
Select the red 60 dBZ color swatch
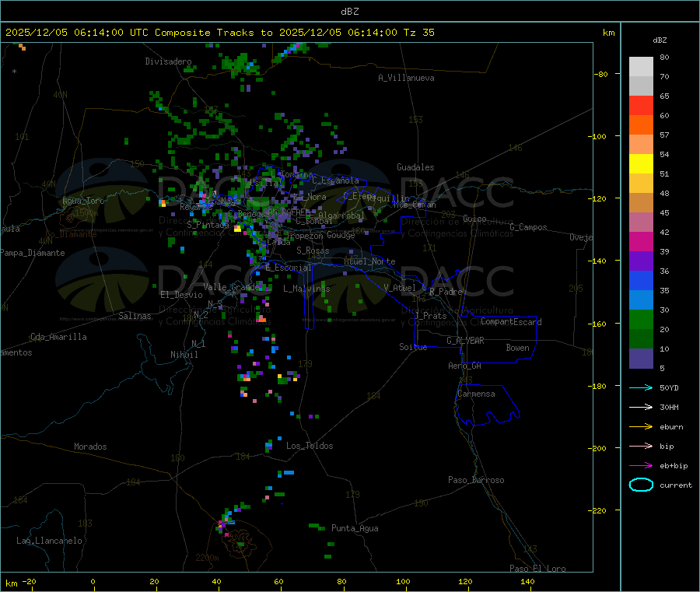(x=641, y=105)
